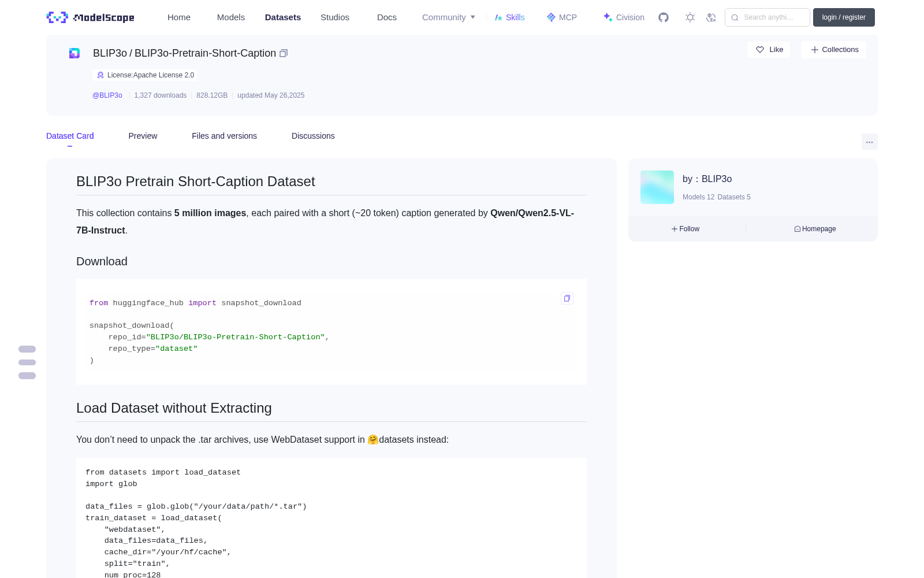The image size is (924, 578).
Task: Expand the Community dropdown menu
Action: coord(449,17)
